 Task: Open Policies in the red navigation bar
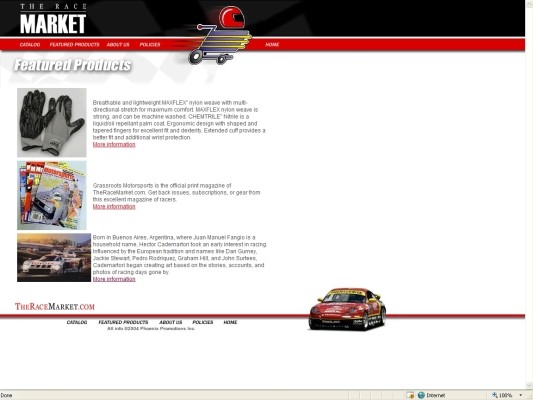click(x=150, y=45)
